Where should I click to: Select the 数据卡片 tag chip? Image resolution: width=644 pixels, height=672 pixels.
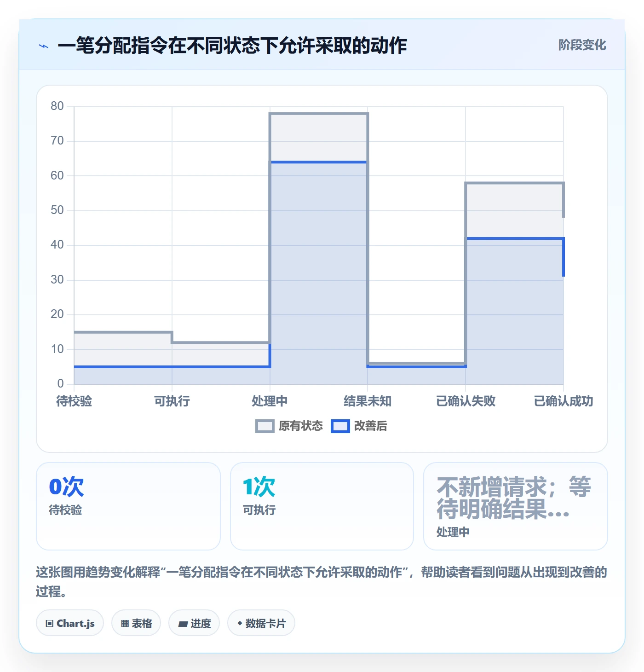pos(261,623)
